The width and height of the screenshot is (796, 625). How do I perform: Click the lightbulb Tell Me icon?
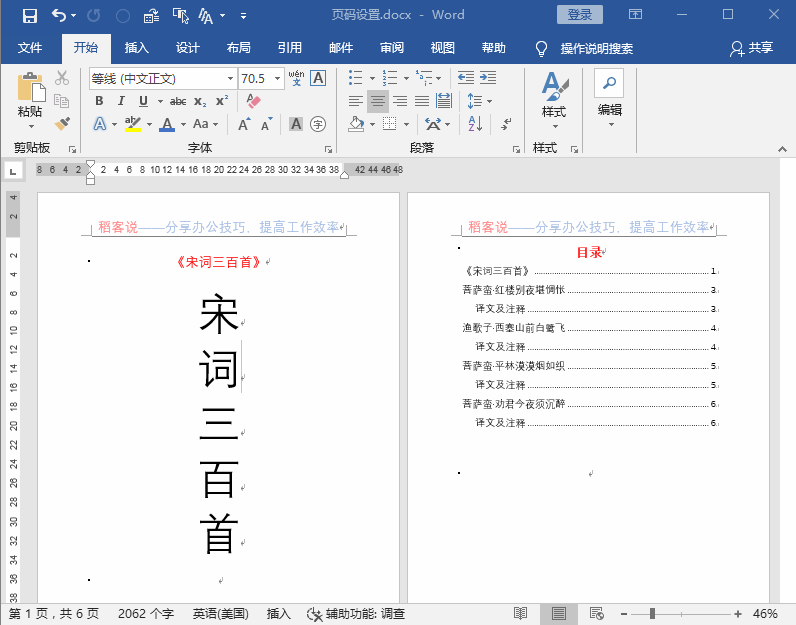[541, 48]
